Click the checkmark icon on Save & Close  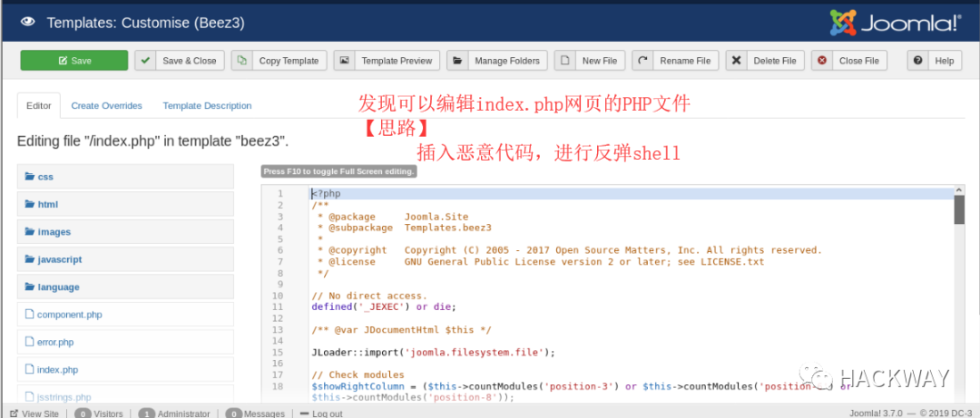click(x=145, y=61)
